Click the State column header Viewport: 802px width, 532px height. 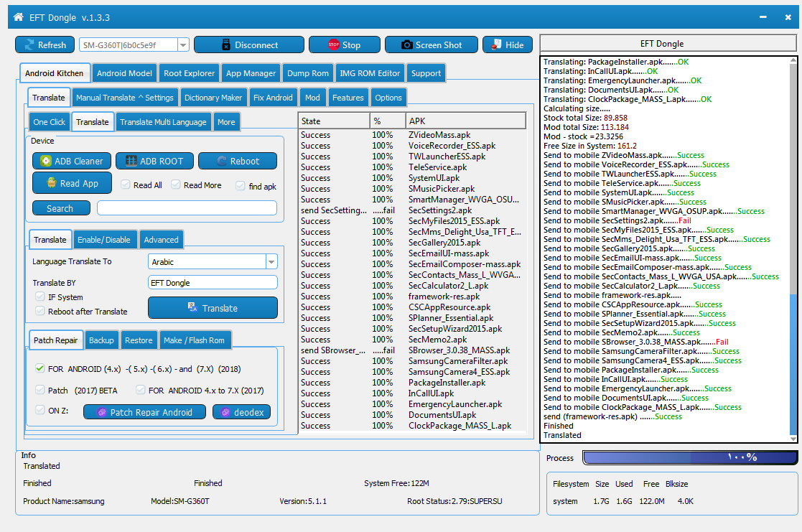tap(334, 121)
